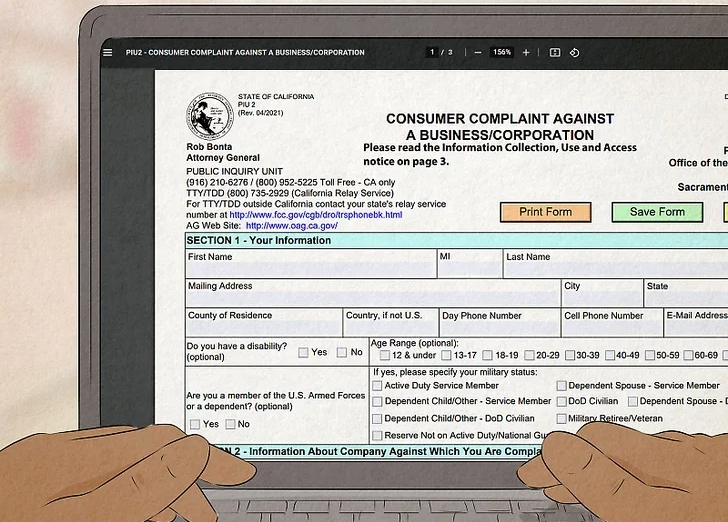Check Dependent Child/Other - Service Member
Viewport: 728px width, 522px height.
tap(377, 401)
